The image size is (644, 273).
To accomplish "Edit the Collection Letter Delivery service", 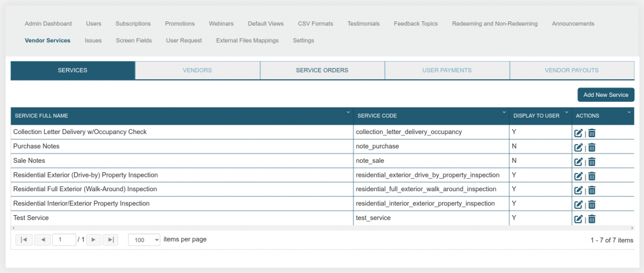I will pyautogui.click(x=578, y=133).
